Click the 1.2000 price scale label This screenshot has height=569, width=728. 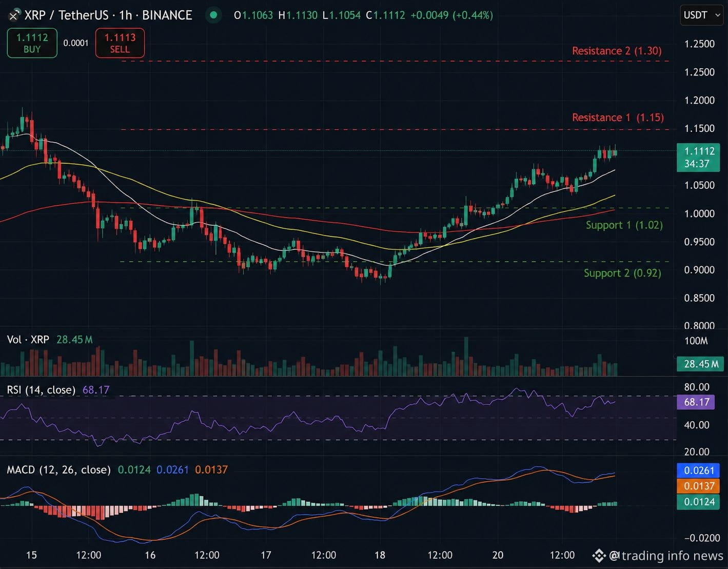(x=699, y=100)
